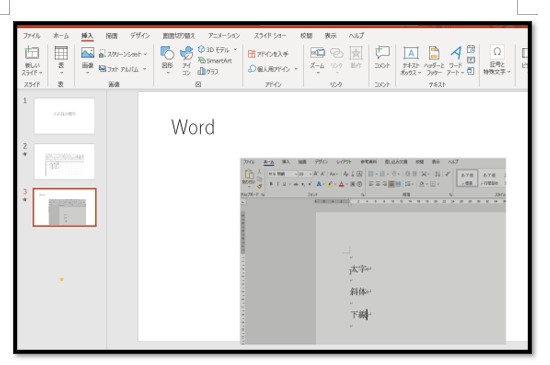The image size is (550, 365).
Task: Click the slide title text "Word"
Action: (193, 127)
